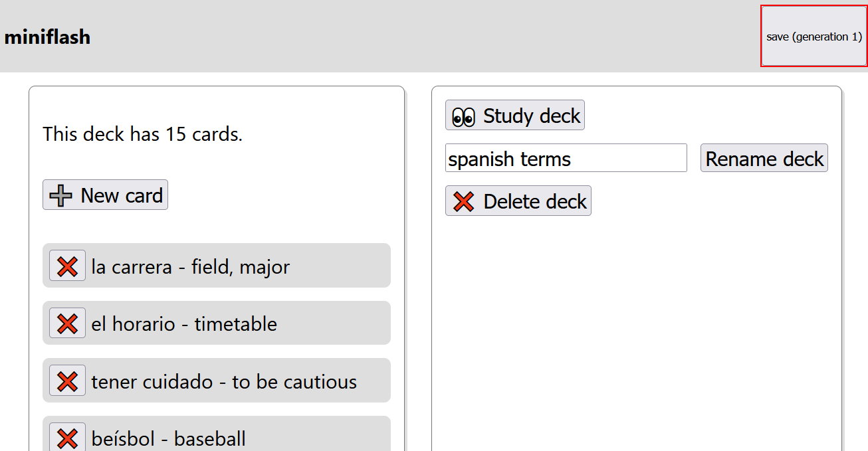Click the "New card" button label

click(122, 195)
